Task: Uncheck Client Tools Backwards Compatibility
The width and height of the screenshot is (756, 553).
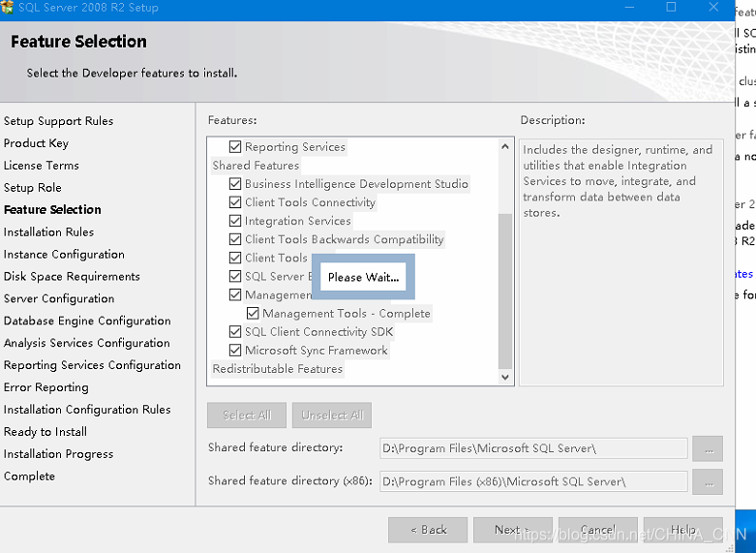Action: coord(235,239)
